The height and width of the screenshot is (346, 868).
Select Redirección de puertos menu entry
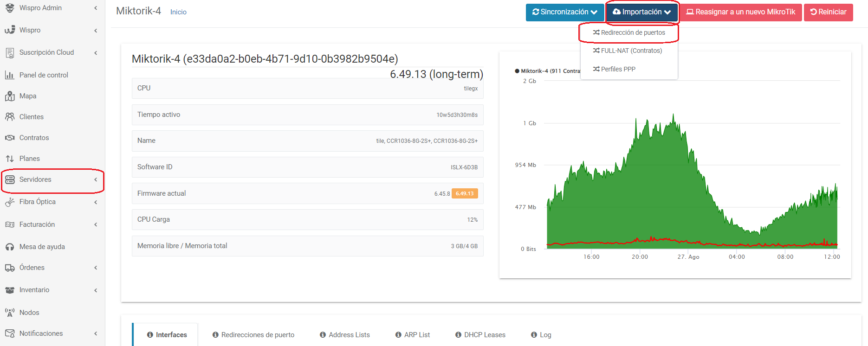pyautogui.click(x=629, y=32)
